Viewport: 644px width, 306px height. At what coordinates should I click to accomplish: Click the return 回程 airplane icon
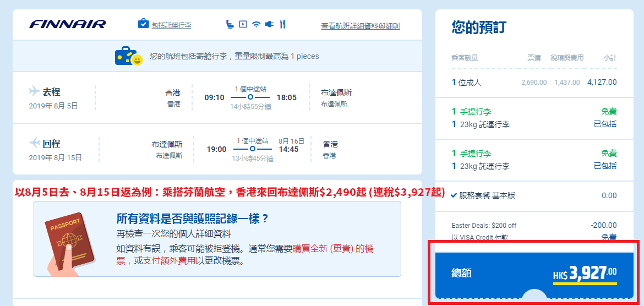pos(34,143)
